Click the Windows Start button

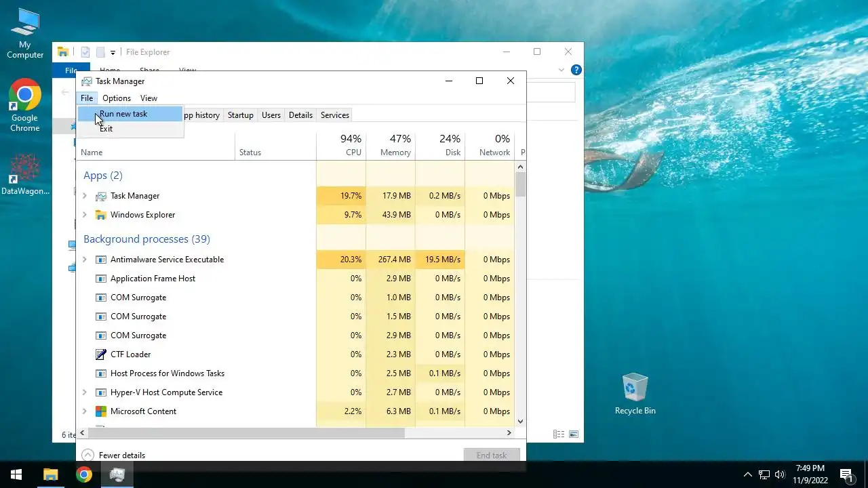pos(16,474)
